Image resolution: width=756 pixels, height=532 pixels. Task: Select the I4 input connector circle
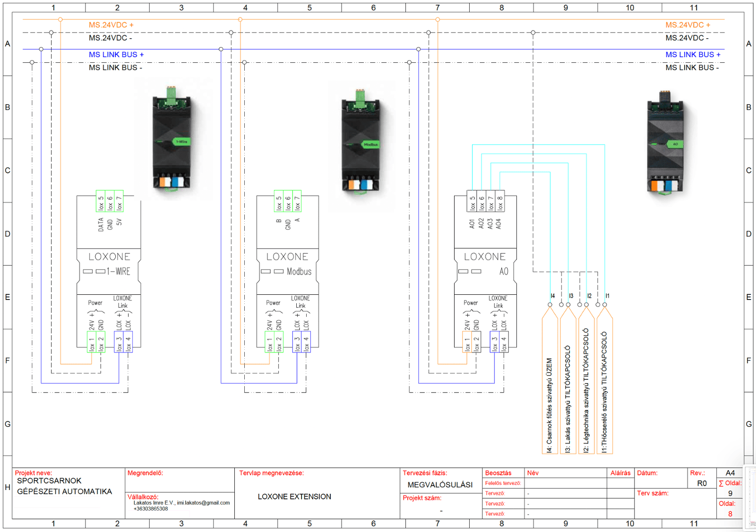coord(550,305)
